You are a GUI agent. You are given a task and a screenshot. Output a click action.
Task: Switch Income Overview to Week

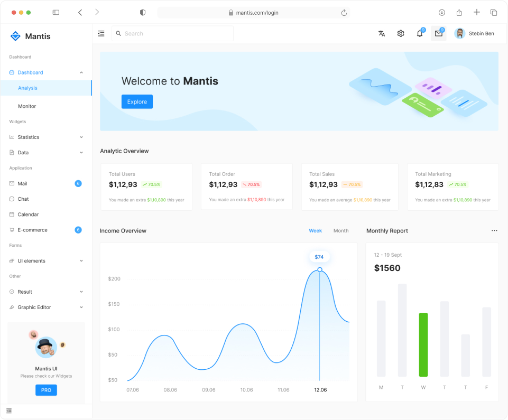coord(316,231)
